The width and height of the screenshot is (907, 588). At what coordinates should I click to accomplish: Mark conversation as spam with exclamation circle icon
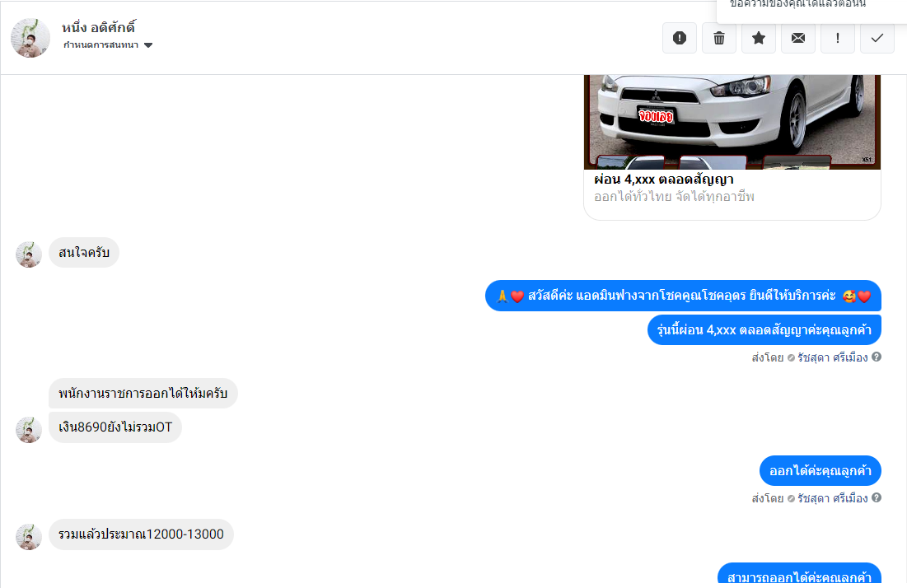pyautogui.click(x=680, y=38)
